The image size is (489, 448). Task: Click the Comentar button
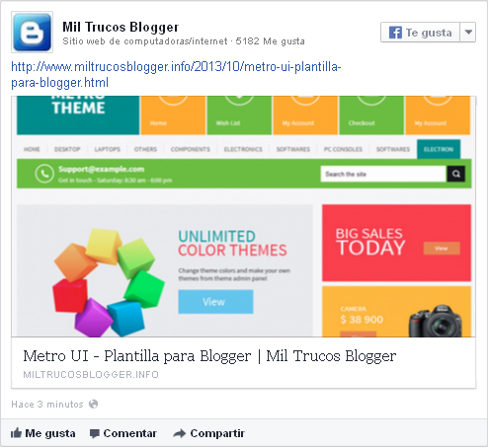coord(123,433)
